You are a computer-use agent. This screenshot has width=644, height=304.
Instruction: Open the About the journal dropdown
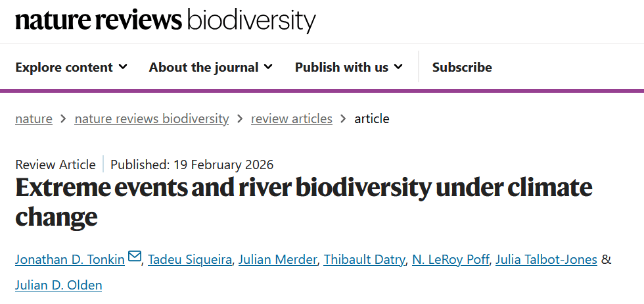pyautogui.click(x=210, y=67)
